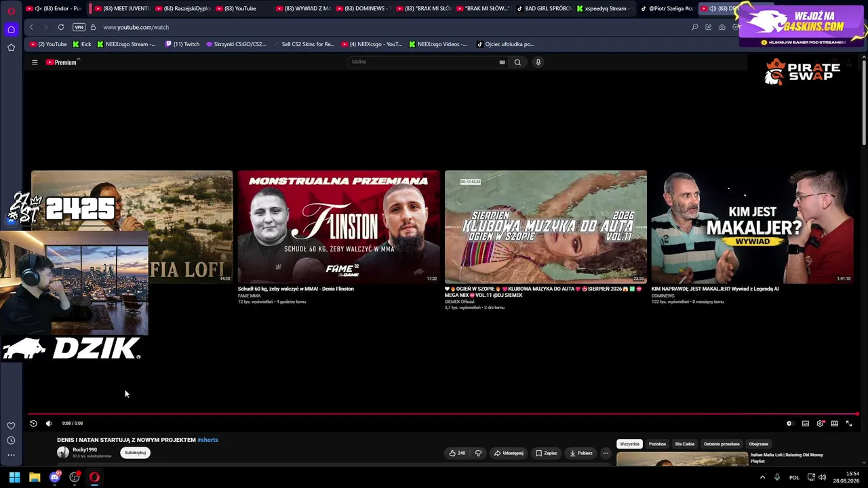Go to YouTube Premium home logo
The width and height of the screenshot is (868, 488).
pyautogui.click(x=62, y=62)
